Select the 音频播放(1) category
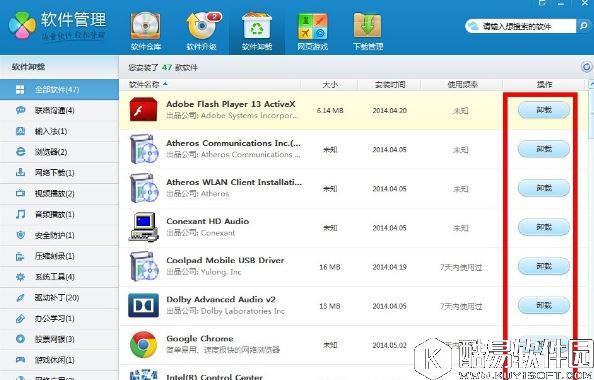The image size is (594, 380). coord(59,214)
